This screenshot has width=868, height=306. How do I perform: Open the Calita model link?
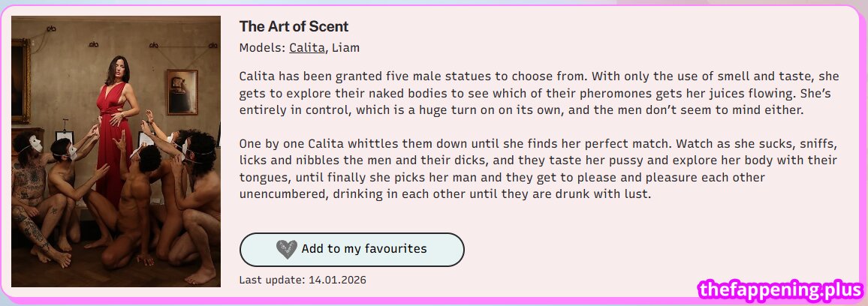(x=307, y=48)
